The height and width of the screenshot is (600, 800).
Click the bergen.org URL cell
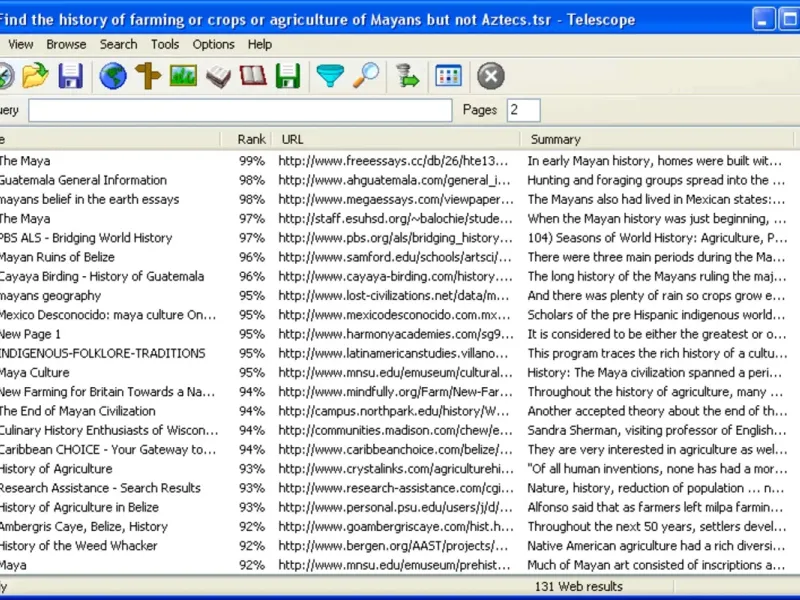click(393, 546)
